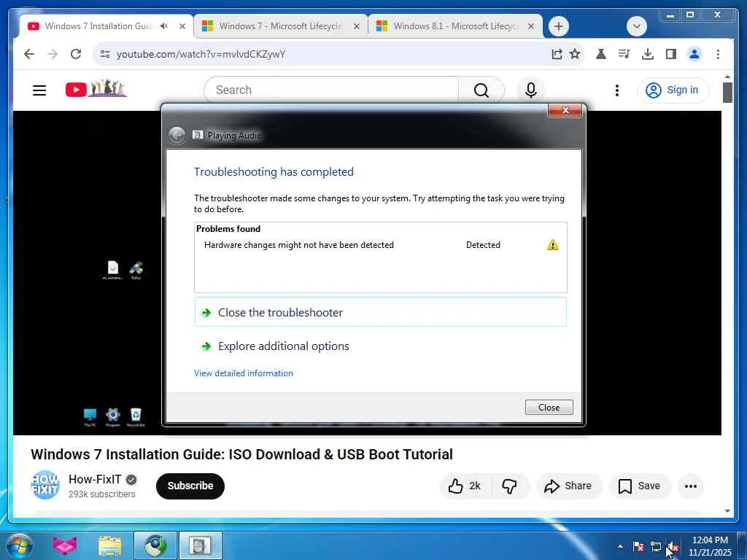Click the yellow warning icon in problems list

[553, 245]
